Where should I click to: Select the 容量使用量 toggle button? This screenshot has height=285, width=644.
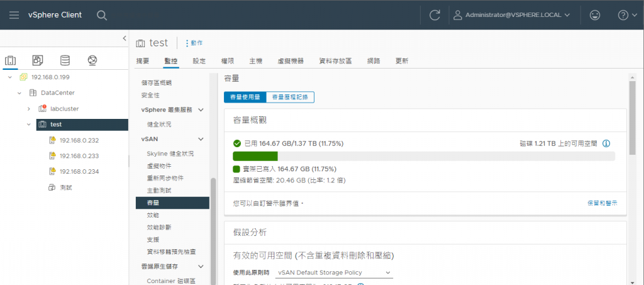pyautogui.click(x=245, y=97)
